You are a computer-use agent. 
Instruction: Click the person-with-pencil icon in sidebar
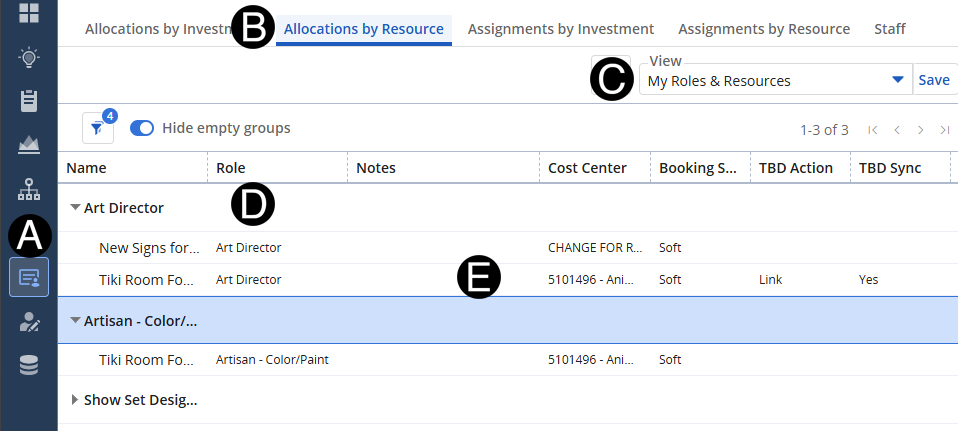(x=29, y=322)
